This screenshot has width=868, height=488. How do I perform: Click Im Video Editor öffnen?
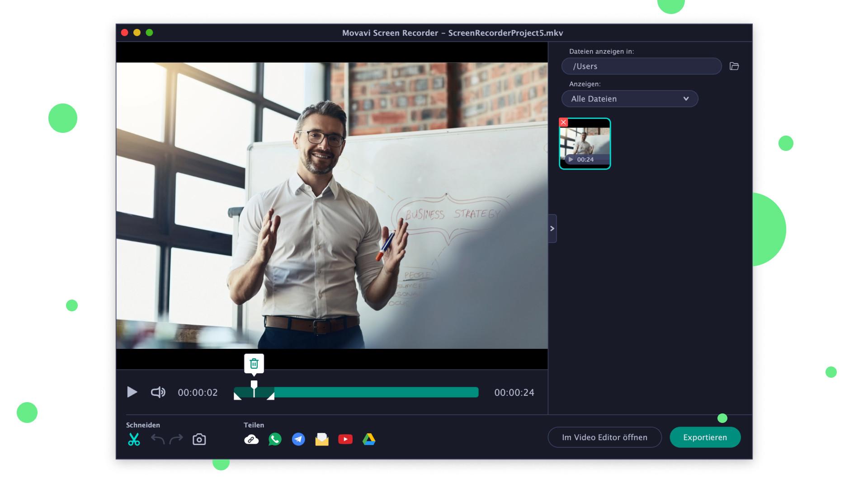604,437
